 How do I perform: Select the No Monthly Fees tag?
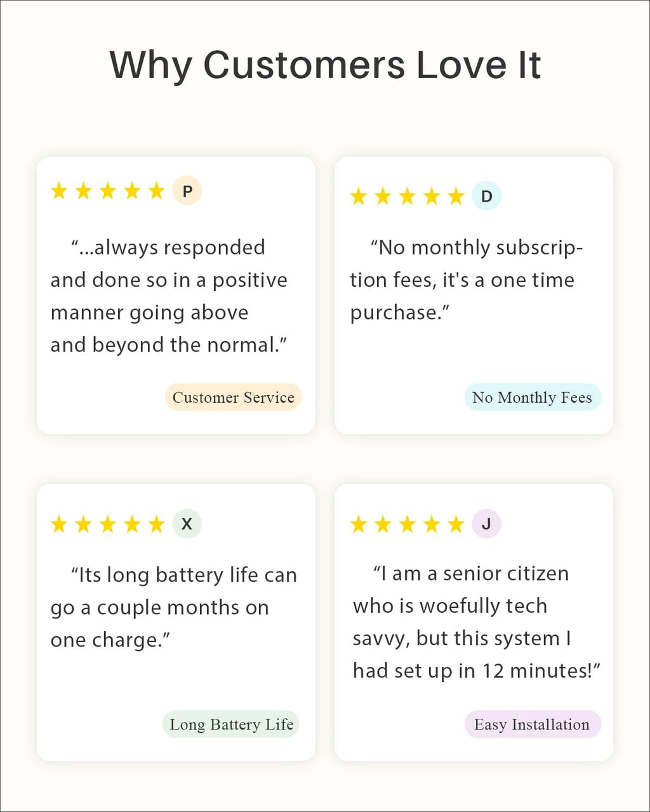pos(533,397)
